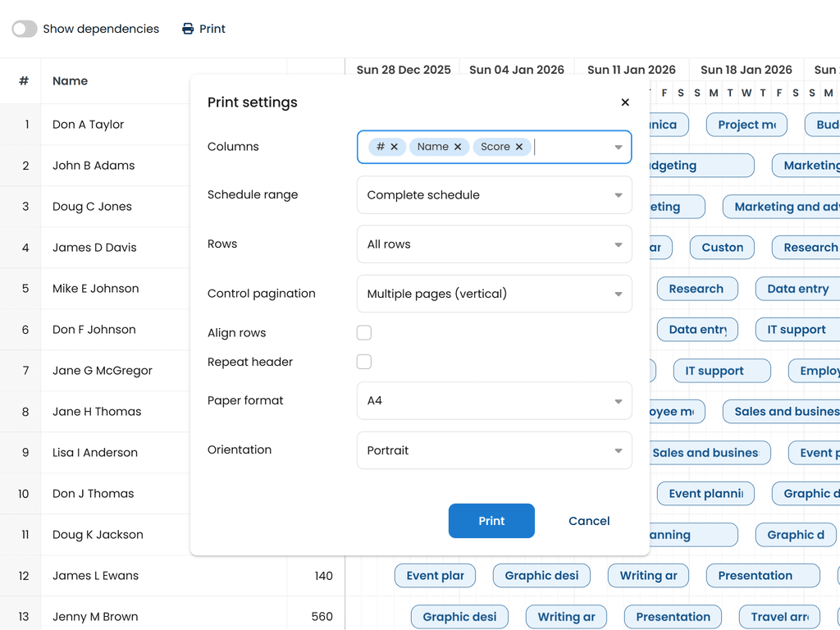This screenshot has width=840, height=630.
Task: Select the Jenny M Brown row
Action: click(x=95, y=617)
